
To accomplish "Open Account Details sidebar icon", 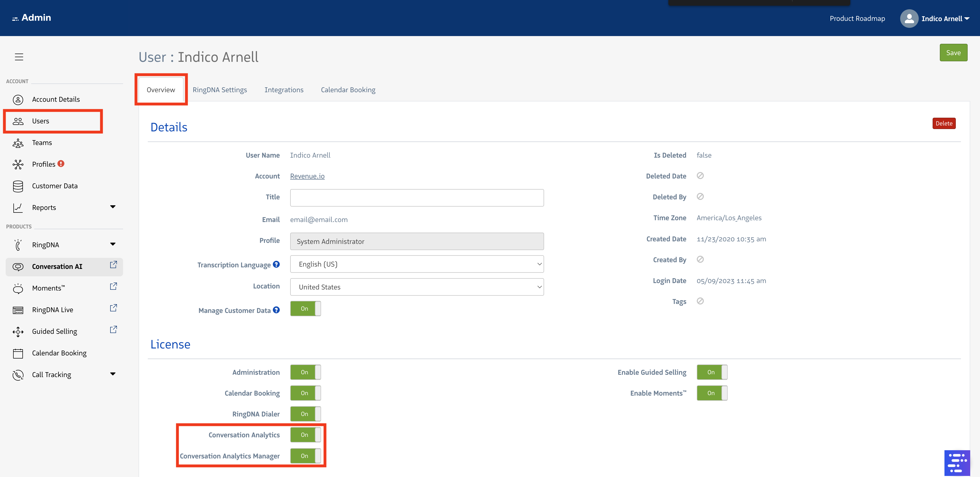I will click(x=18, y=100).
